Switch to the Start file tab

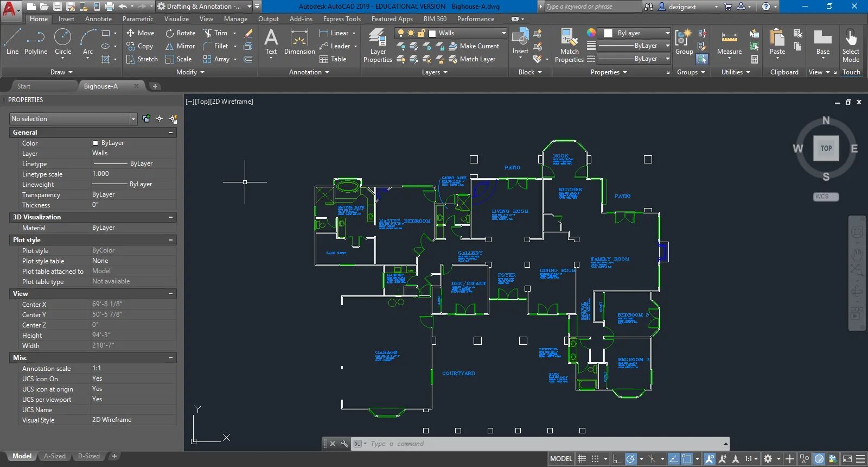pyautogui.click(x=24, y=86)
